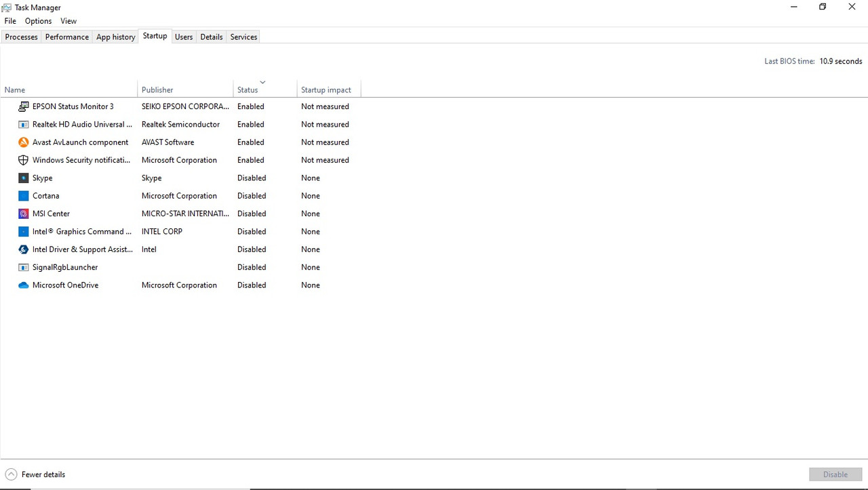Click the Intel Driver & Support Assistant icon
Screen dimensions: 868x490
point(24,249)
